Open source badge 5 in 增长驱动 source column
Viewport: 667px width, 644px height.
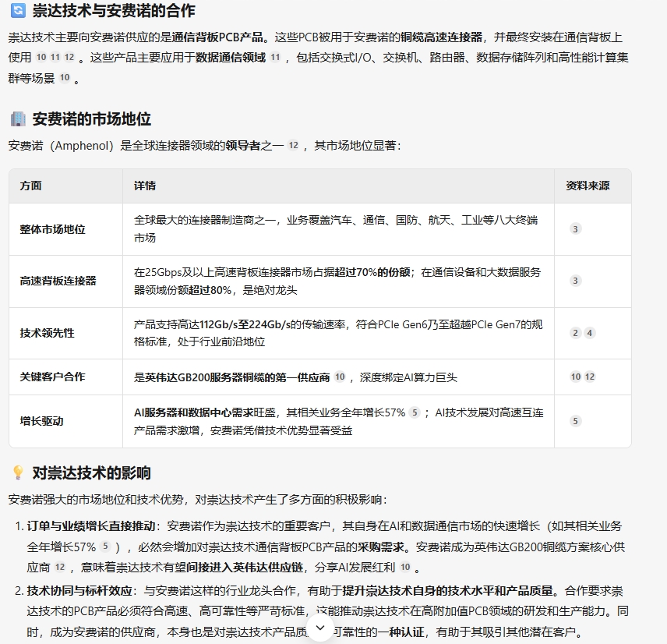(x=575, y=421)
